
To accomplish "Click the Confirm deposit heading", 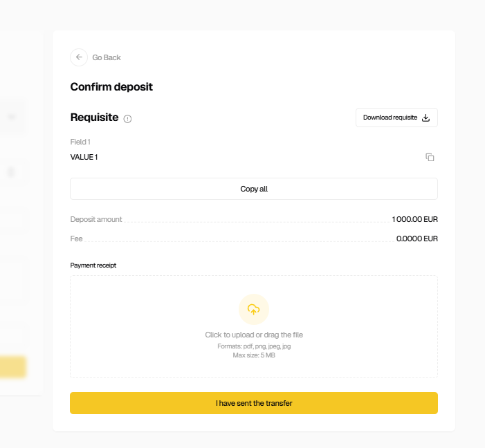I will tap(111, 87).
